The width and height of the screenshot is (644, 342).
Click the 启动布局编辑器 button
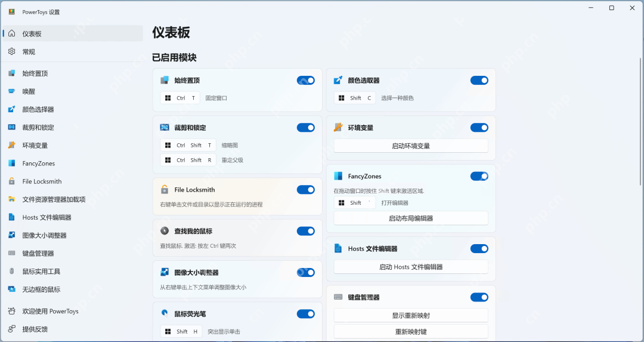point(410,218)
